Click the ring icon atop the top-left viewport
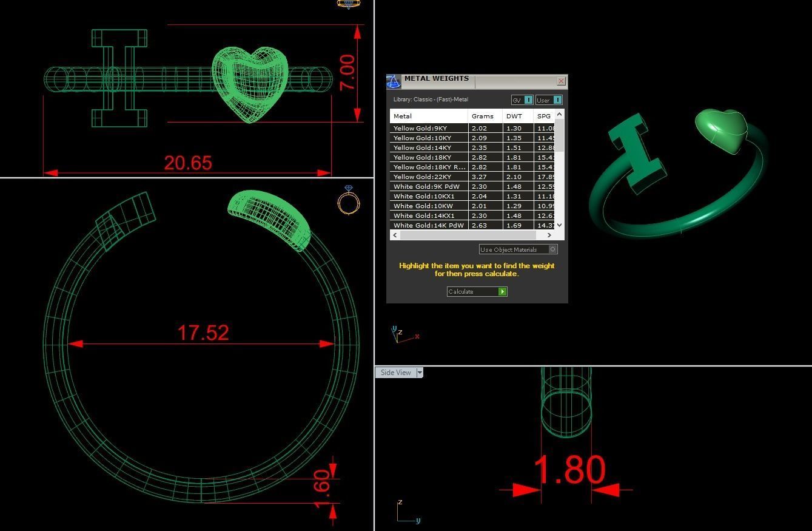Screen dimensions: 812x531 (349, 4)
